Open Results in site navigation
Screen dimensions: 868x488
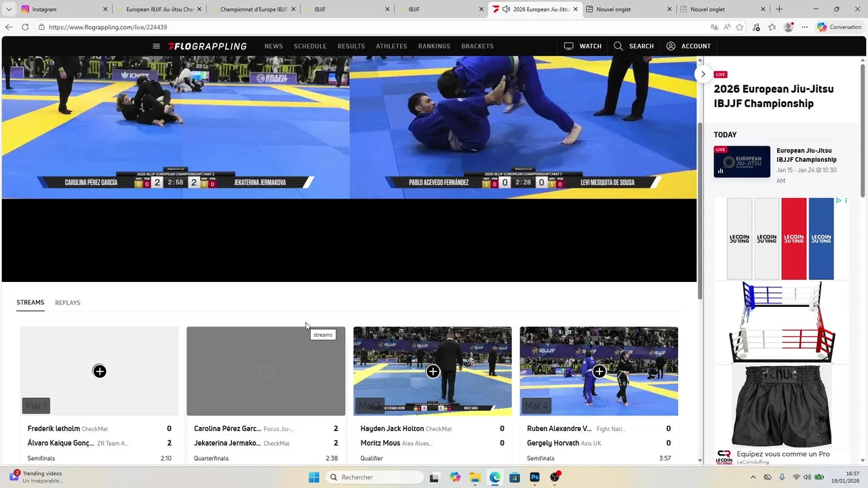pyautogui.click(x=351, y=46)
